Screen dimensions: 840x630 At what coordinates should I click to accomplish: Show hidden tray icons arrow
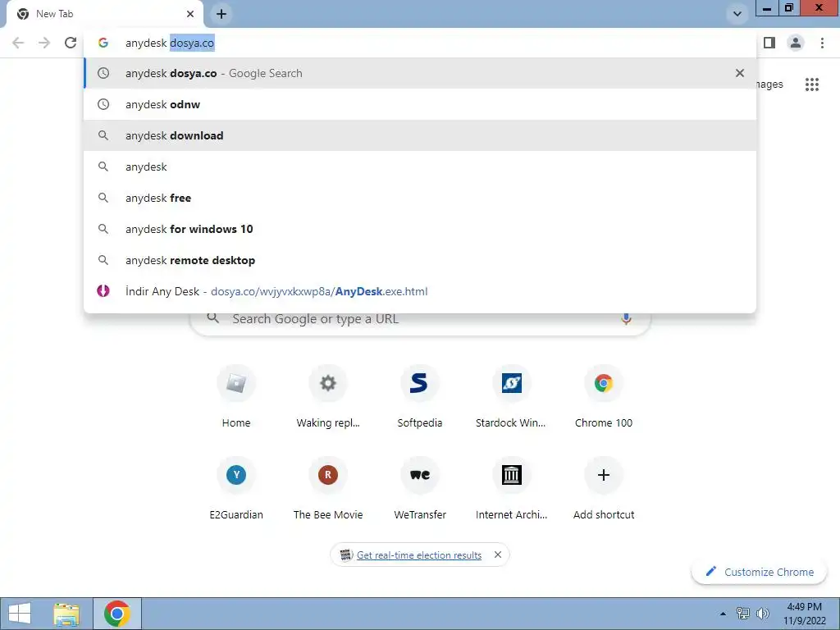tap(723, 614)
